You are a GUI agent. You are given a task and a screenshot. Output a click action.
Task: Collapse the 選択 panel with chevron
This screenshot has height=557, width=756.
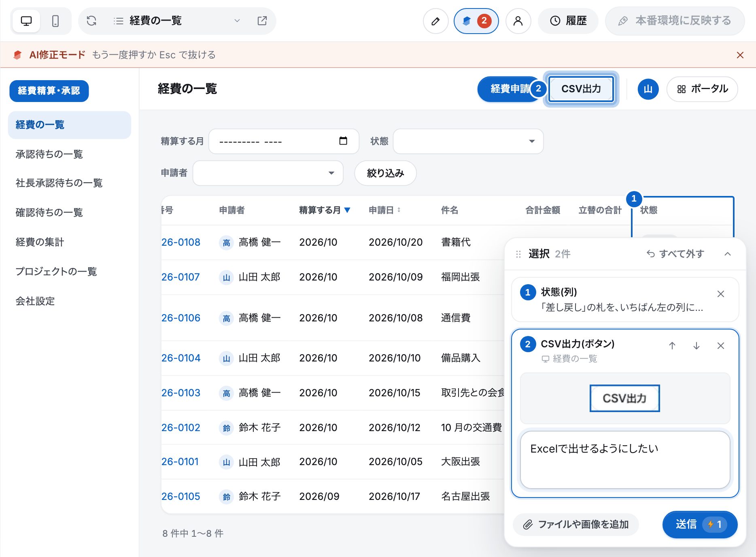pos(728,254)
